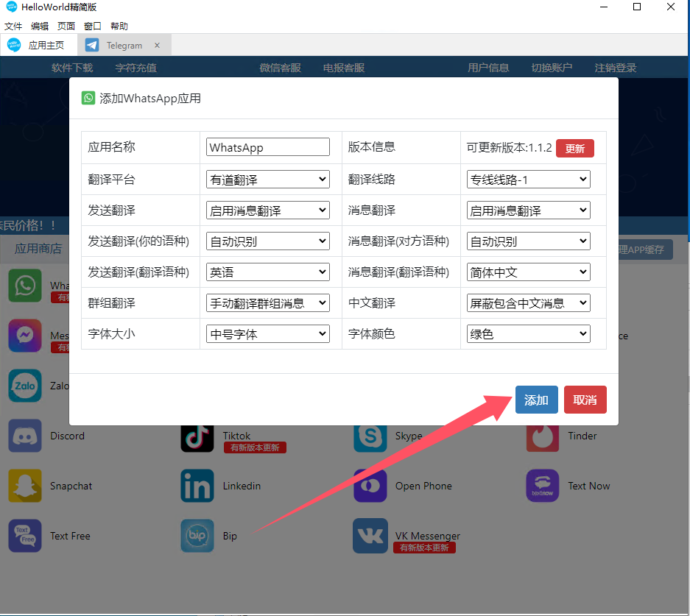Click the Snapchat label text

point(71,486)
